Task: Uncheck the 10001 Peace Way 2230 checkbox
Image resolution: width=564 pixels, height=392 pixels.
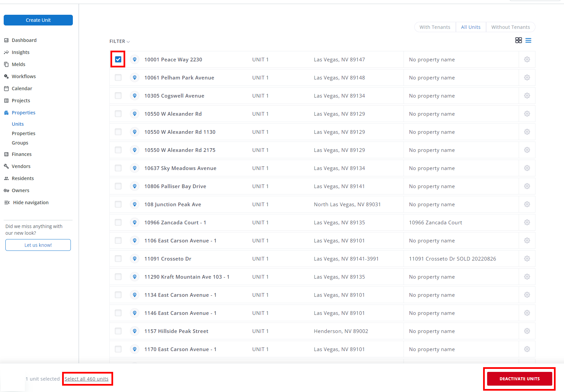Action: point(118,59)
